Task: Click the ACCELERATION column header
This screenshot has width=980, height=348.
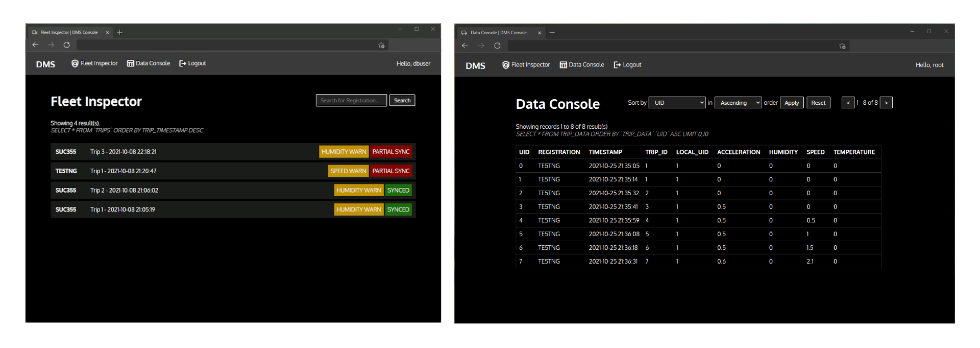Action: pyautogui.click(x=739, y=152)
